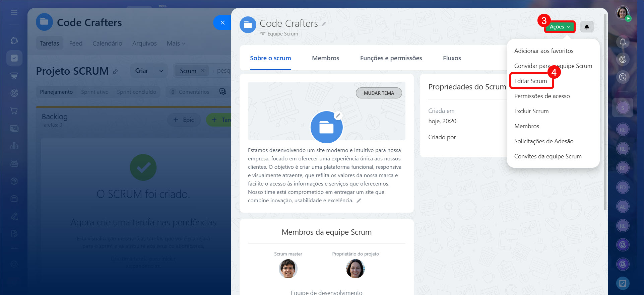Open Convites da equipe Scrum
Screen dimensions: 644x295
pyautogui.click(x=548, y=156)
